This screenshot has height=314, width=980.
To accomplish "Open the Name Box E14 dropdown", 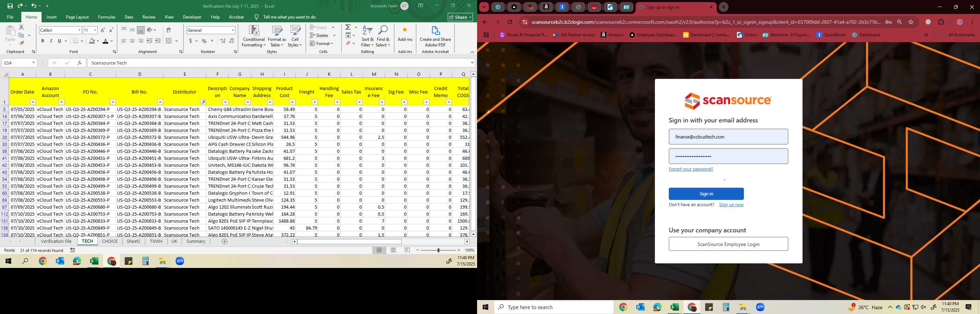I will tap(34, 63).
